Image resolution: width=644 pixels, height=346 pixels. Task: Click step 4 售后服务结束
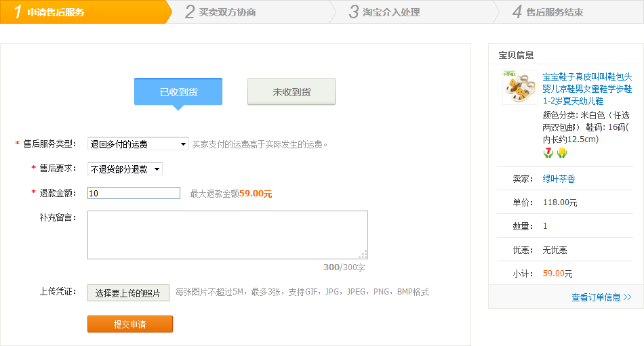pyautogui.click(x=548, y=12)
